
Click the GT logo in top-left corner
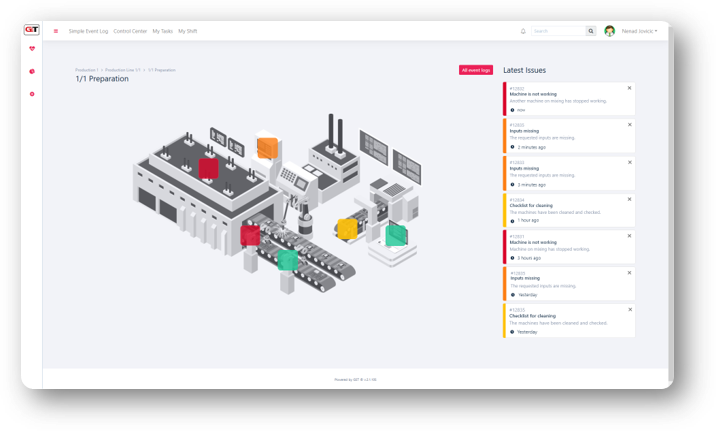[32, 30]
